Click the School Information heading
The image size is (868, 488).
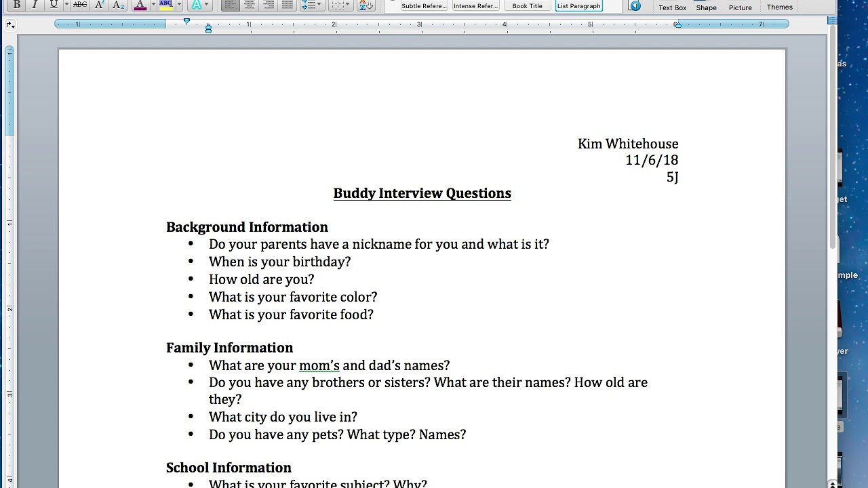pyautogui.click(x=229, y=468)
